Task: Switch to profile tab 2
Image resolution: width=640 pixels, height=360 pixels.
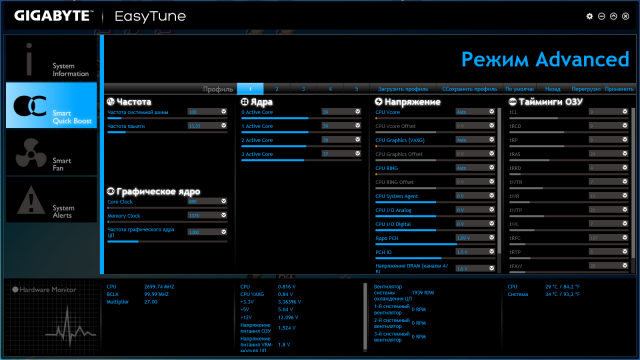Action: coord(277,89)
